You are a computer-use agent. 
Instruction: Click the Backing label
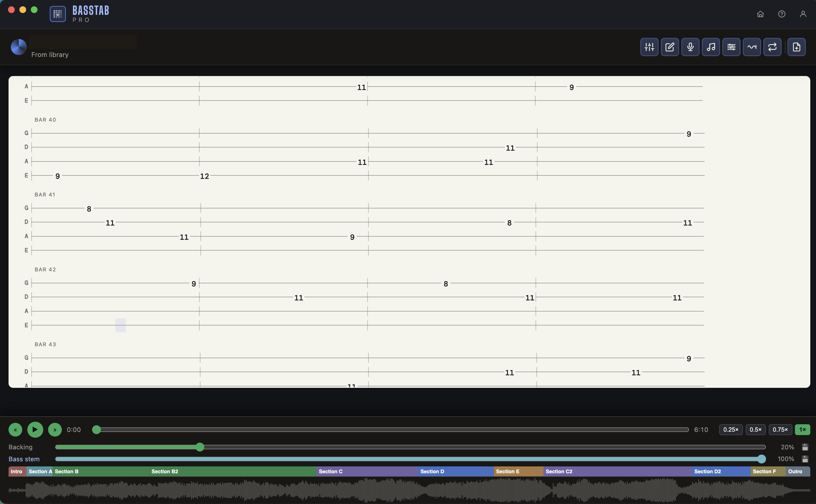[21, 447]
